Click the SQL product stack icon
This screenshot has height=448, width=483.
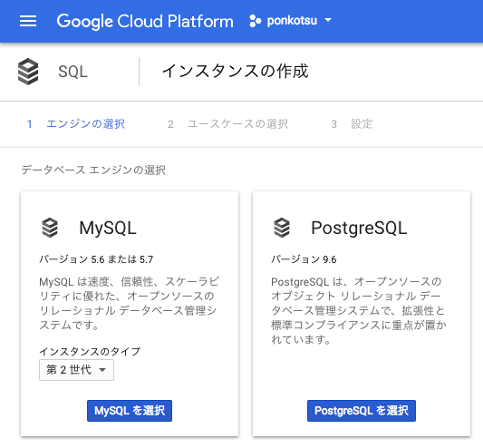tap(28, 72)
